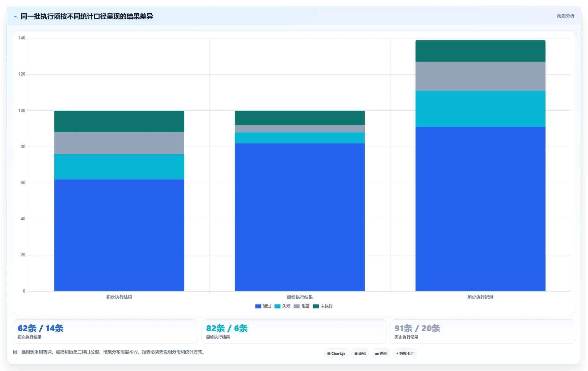
Task: Click the 最终执行结果 caption under 82条 / 6条
Action: (x=218, y=337)
